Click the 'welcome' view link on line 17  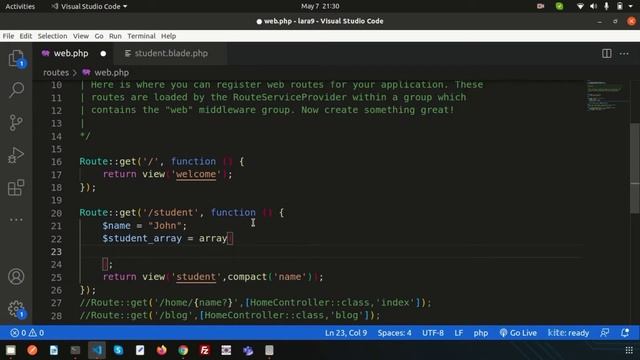click(x=196, y=174)
